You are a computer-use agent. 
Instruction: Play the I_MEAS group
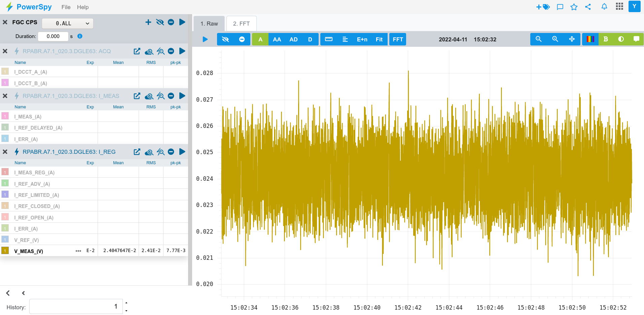point(182,96)
